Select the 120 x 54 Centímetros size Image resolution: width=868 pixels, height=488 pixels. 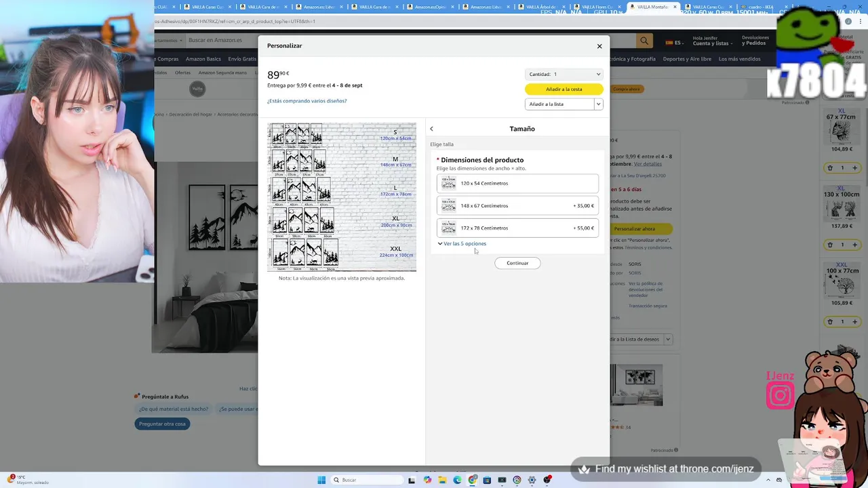point(517,183)
